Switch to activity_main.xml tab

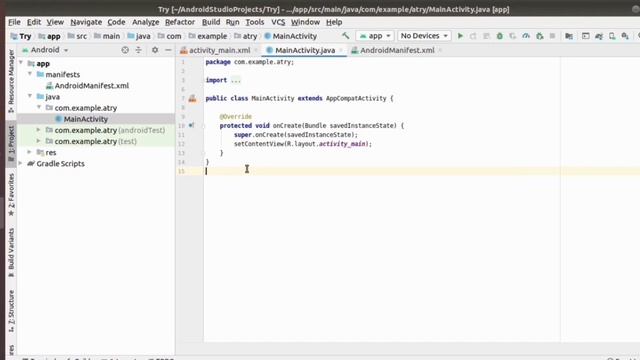220,50
